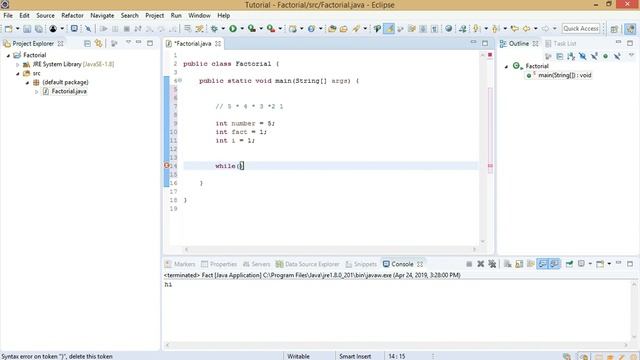Remove launch with the console X icon
Screen dimensions: 640x360
(480, 264)
